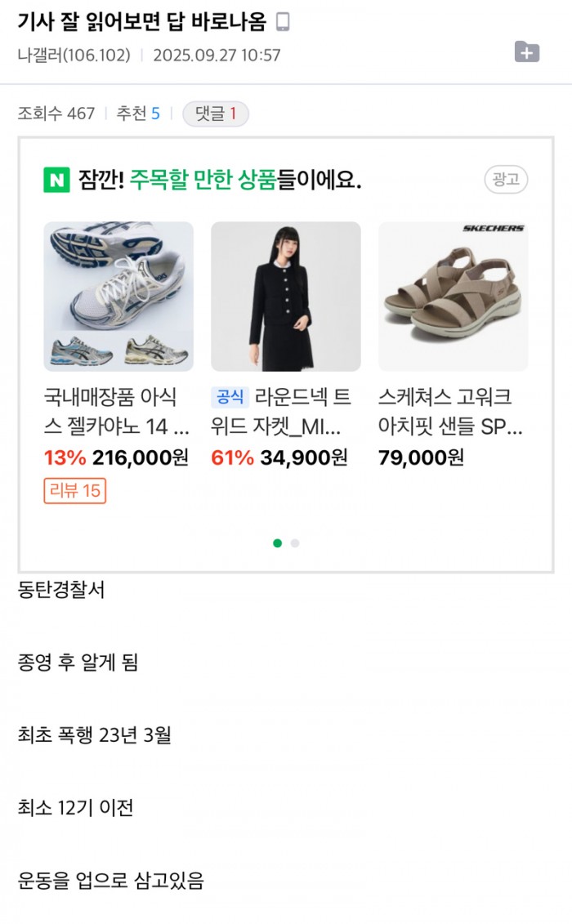Switch to the second gray carousel dot
The height and width of the screenshot is (924, 572).
[x=295, y=543]
